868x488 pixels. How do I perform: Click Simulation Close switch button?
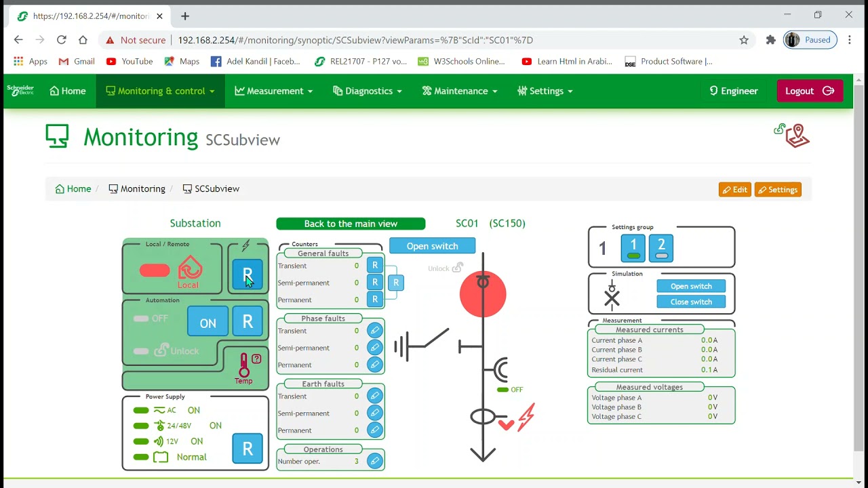691,302
